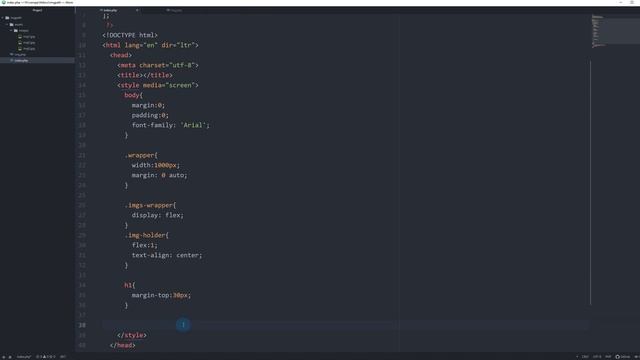Click the closing </style> tag

tap(132, 335)
